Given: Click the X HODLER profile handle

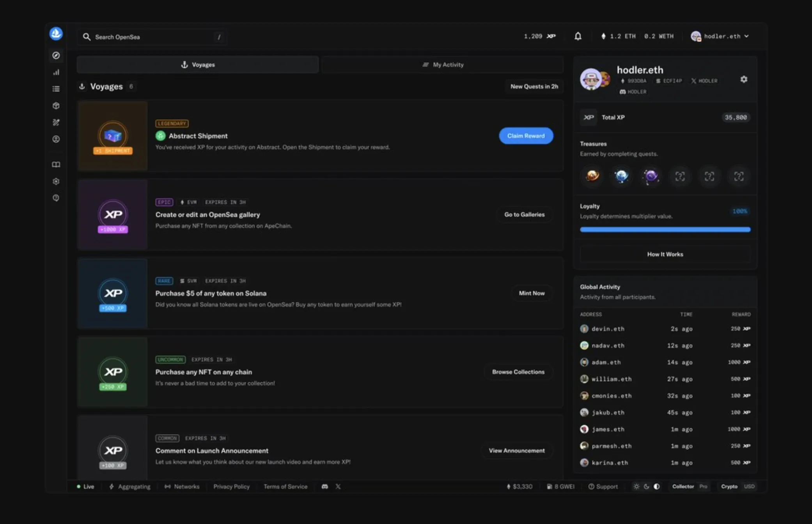Looking at the screenshot, I should click(x=704, y=81).
